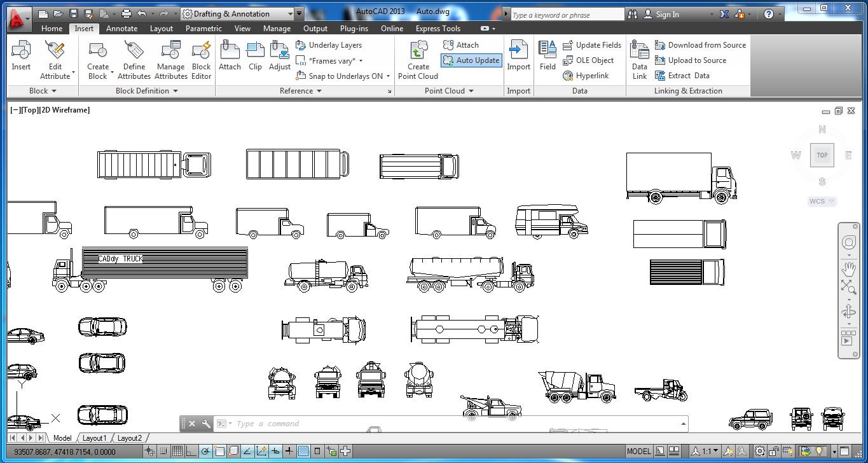The image size is (868, 463).
Task: Toggle Object Snap in status bar
Action: point(219,452)
